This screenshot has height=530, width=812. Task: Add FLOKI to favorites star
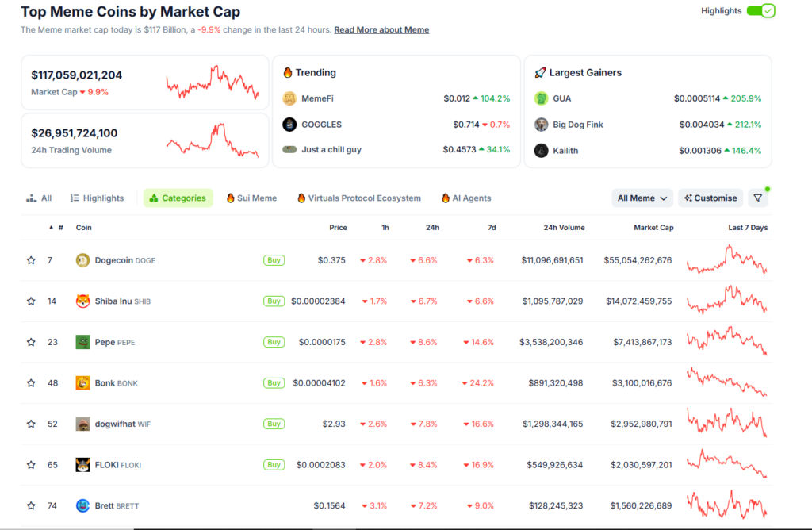[x=31, y=465]
